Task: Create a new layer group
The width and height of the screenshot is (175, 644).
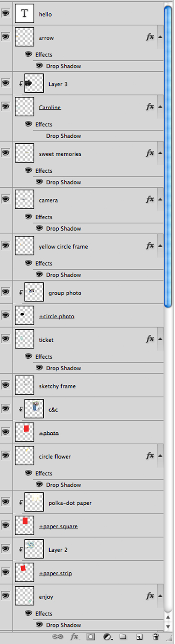Action: (x=123, y=637)
